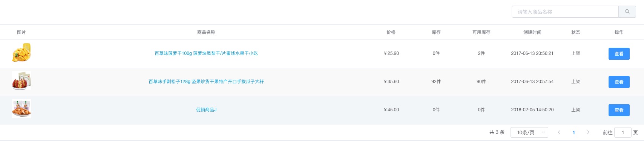
Task: Open the 促销商品J product name link
Action: [206, 110]
